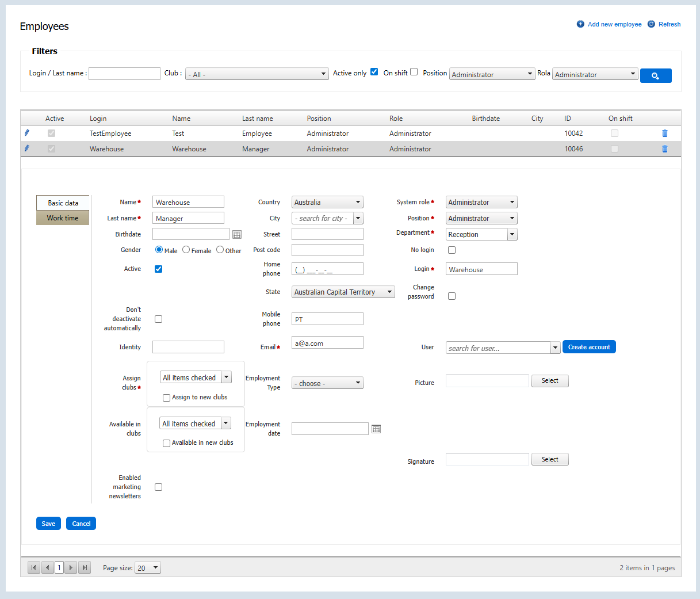
Task: Click edit pencil icon for TestEmployee row
Action: (26, 133)
